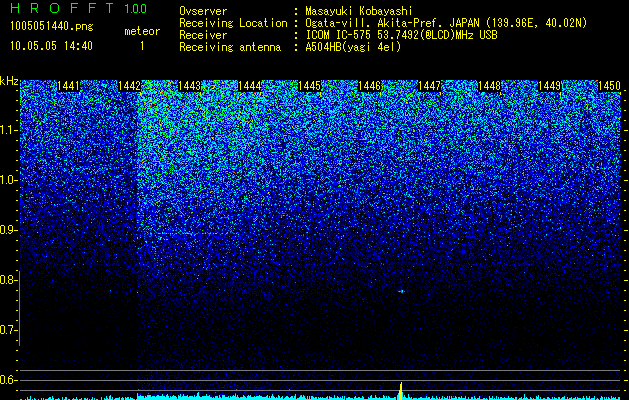Click the 1445 time marker
The height and width of the screenshot is (400, 629).
click(x=309, y=86)
